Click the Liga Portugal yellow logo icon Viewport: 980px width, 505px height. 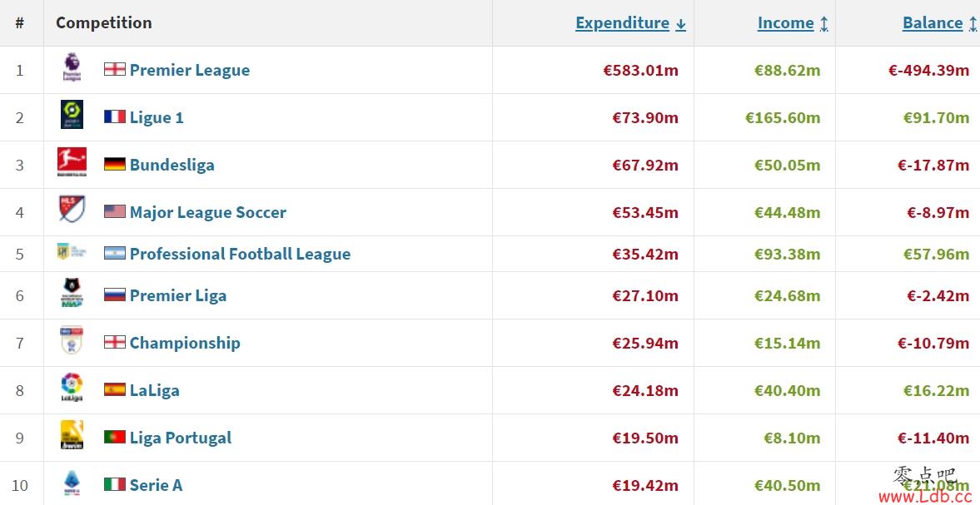[72, 435]
